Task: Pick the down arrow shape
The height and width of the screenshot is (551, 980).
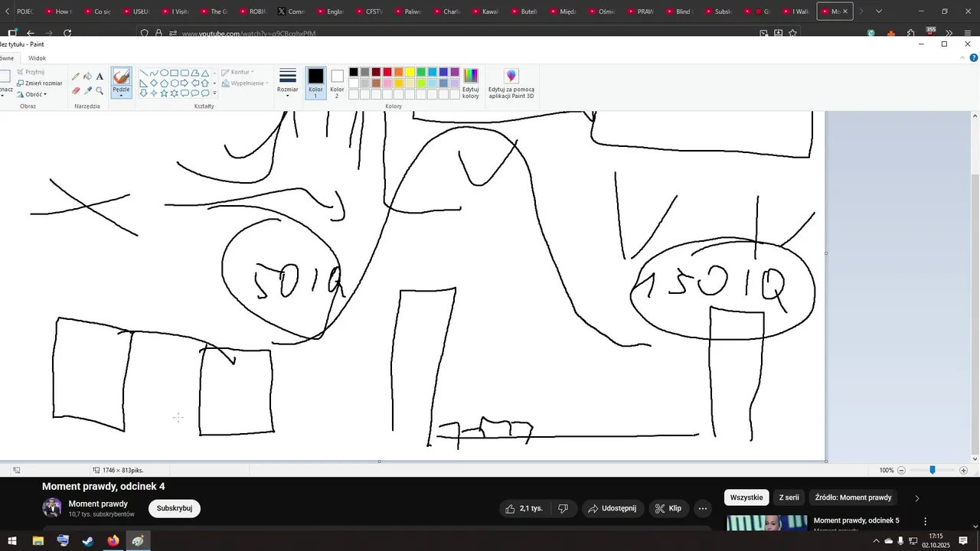Action: click(x=143, y=93)
